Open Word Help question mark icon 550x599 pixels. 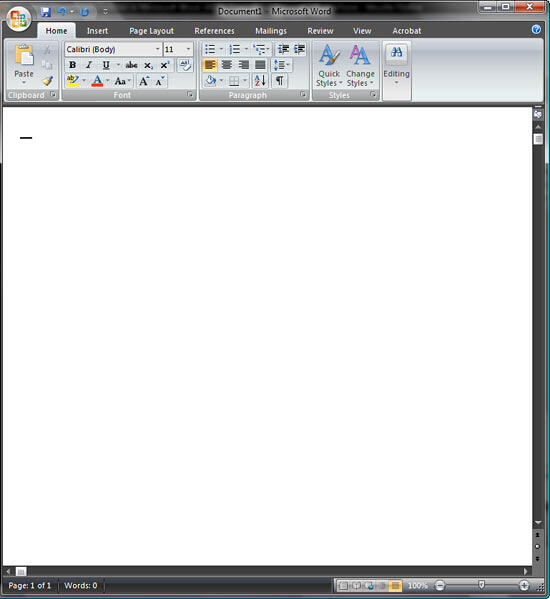(x=536, y=29)
